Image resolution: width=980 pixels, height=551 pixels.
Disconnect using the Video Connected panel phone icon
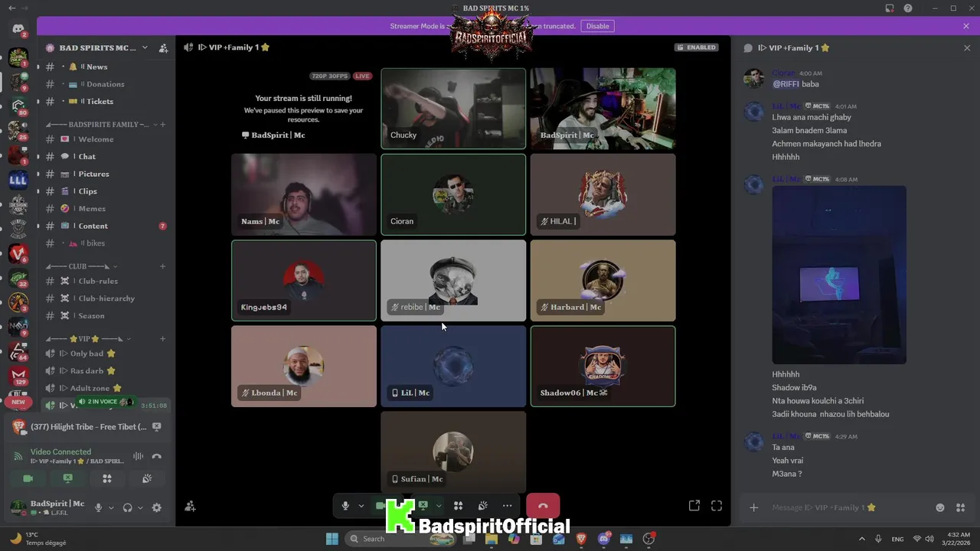pos(157,456)
